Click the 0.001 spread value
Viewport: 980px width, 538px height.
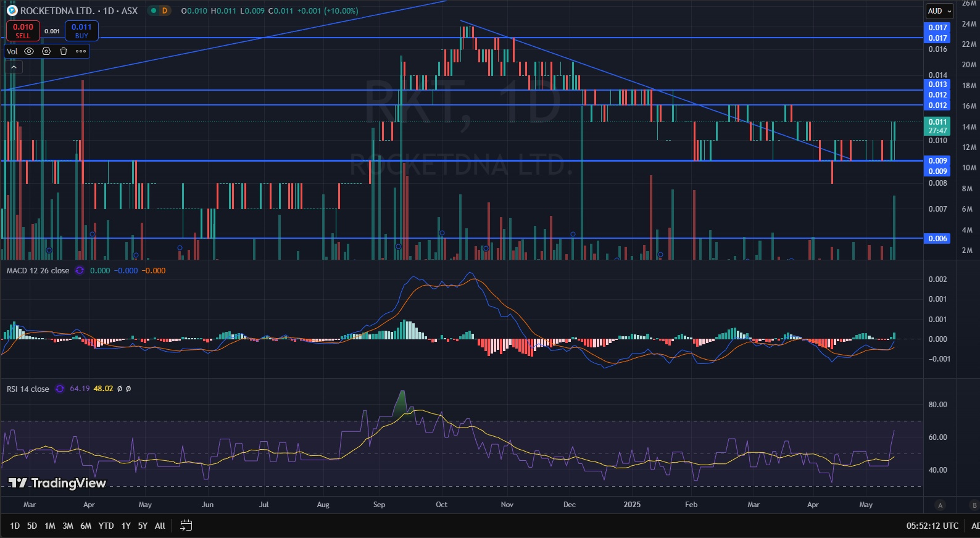(x=52, y=31)
